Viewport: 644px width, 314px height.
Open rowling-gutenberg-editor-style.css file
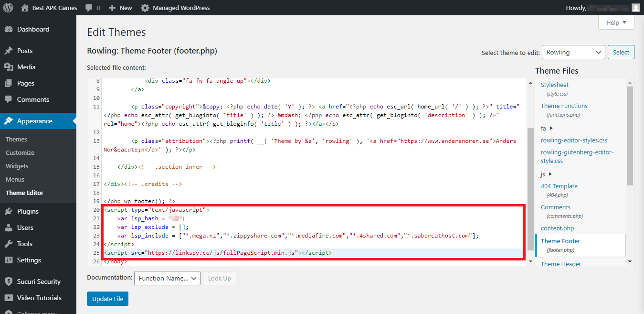[577, 156]
